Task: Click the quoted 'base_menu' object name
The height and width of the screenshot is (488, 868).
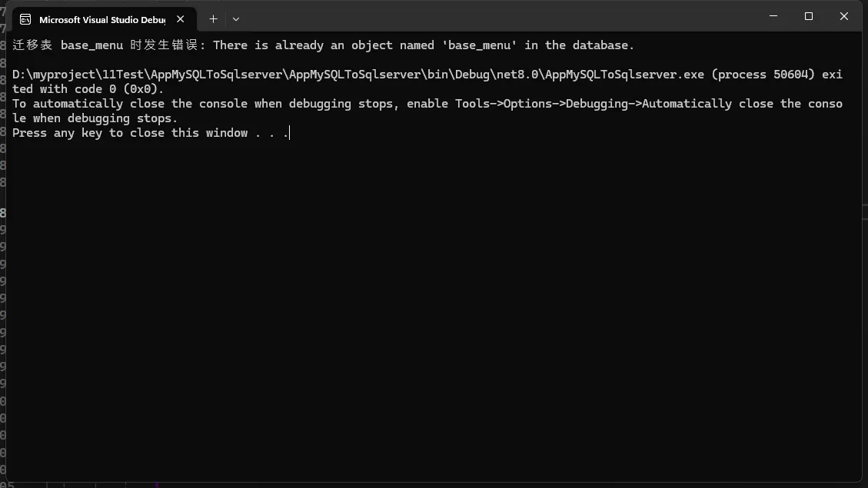Action: (x=479, y=45)
